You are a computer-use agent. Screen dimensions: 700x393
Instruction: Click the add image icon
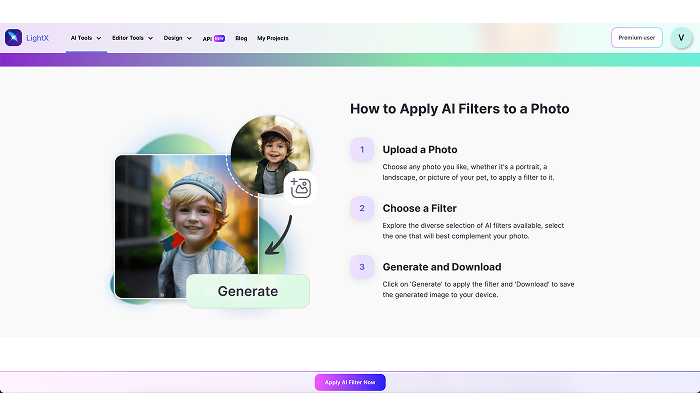pos(300,188)
